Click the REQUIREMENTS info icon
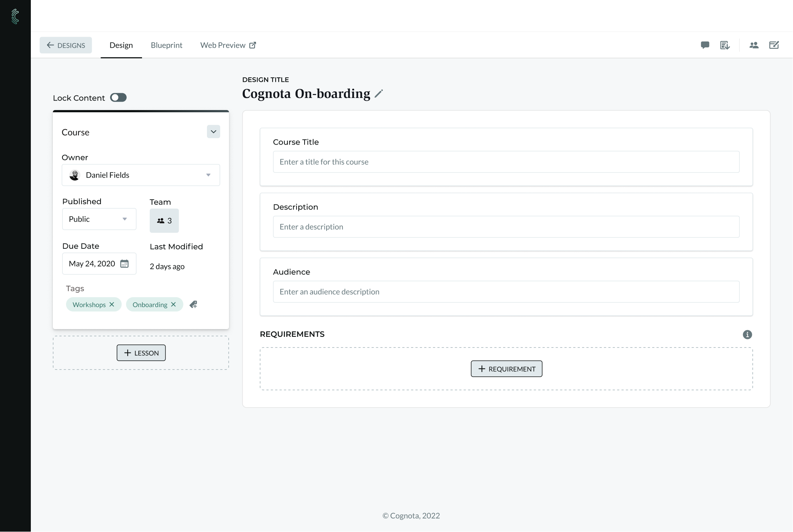This screenshot has height=532, width=793. coord(747,334)
